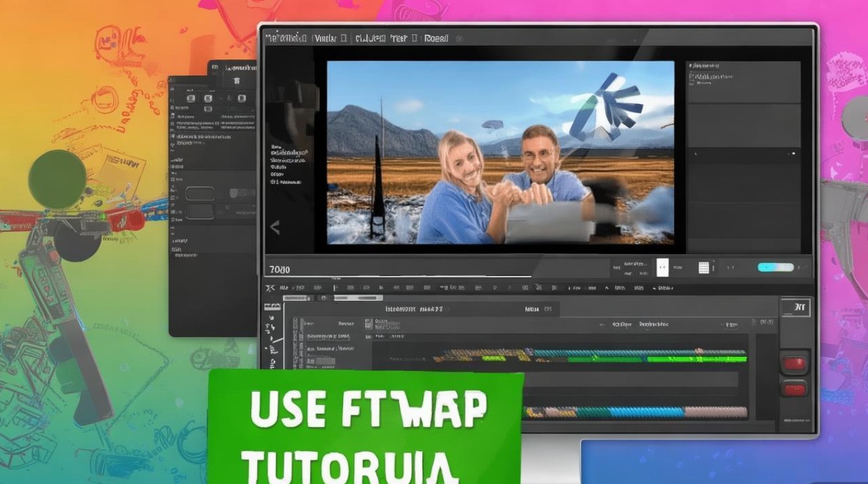Select the video preview frame showing two people
Screen dimensions: 868x484
501,153
